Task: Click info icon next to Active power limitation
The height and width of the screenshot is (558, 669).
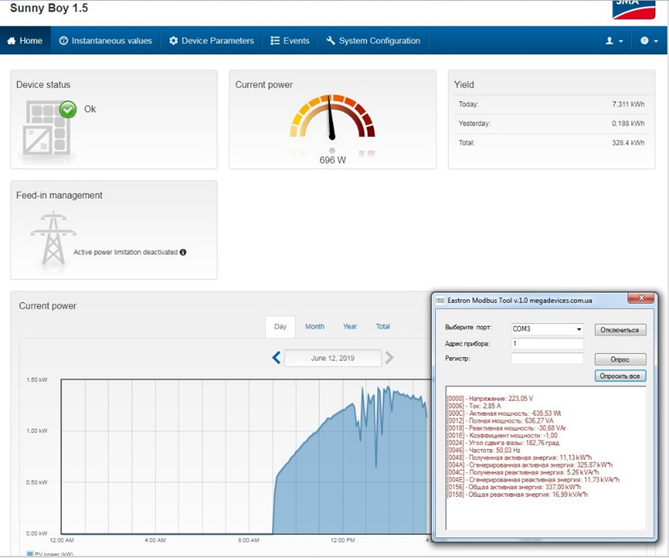Action: pyautogui.click(x=183, y=252)
